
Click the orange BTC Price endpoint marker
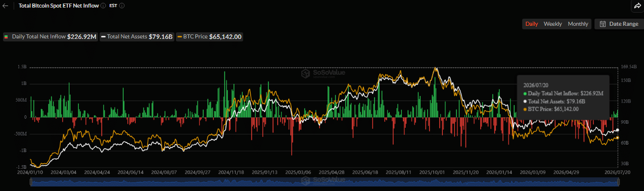point(617,138)
